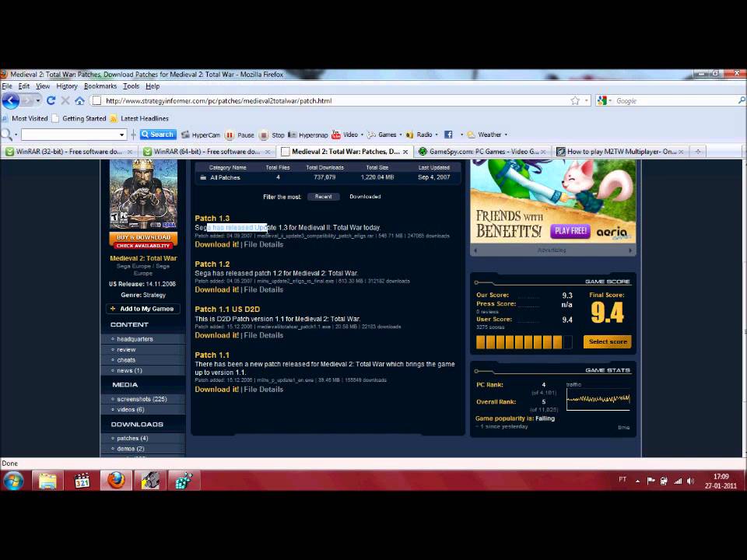The width and height of the screenshot is (747, 560).
Task: Switch to the WinRAR (32-bit) tab
Action: click(x=69, y=152)
